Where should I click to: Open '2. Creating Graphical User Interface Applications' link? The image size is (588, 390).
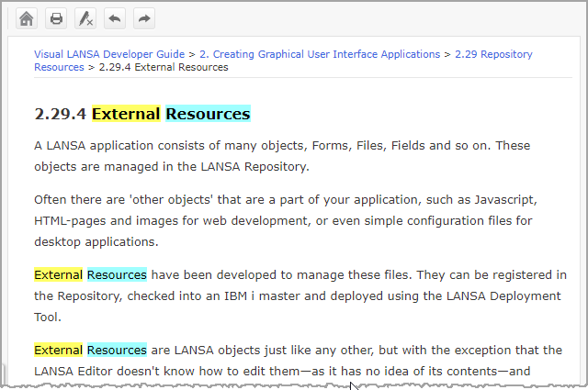click(320, 54)
